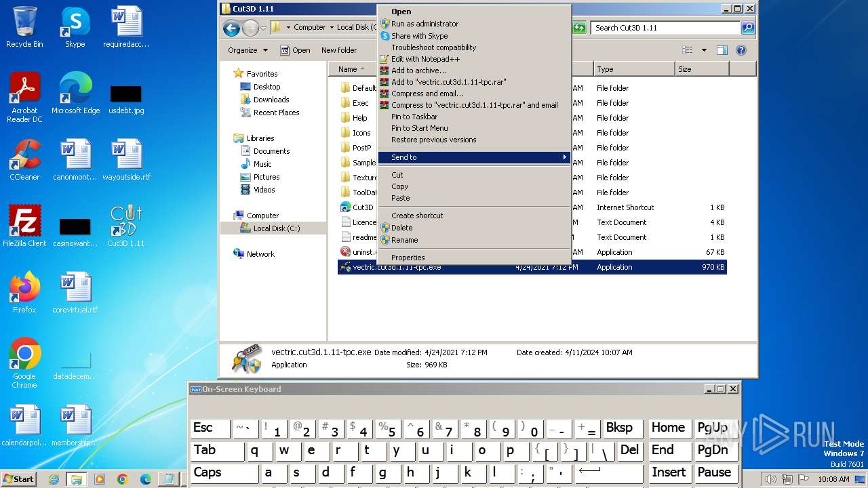Screen dimensions: 868x488
Task: Launch Microsoft Edge desktop shortcut
Action: tap(75, 94)
